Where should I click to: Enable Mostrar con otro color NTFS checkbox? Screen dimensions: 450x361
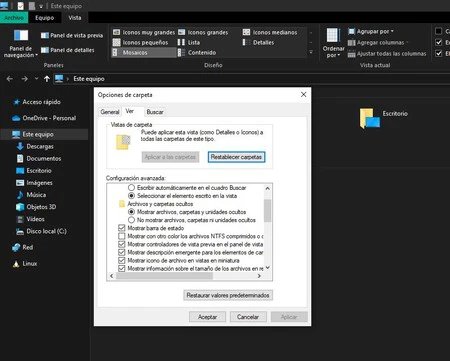point(122,236)
